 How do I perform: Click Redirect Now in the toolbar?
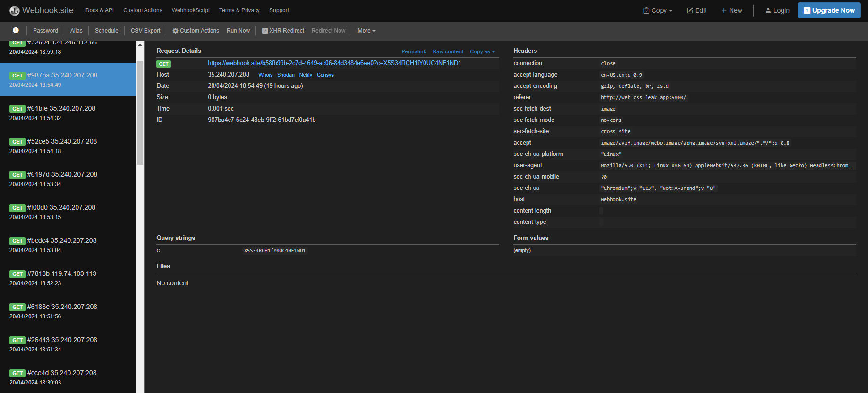point(328,31)
